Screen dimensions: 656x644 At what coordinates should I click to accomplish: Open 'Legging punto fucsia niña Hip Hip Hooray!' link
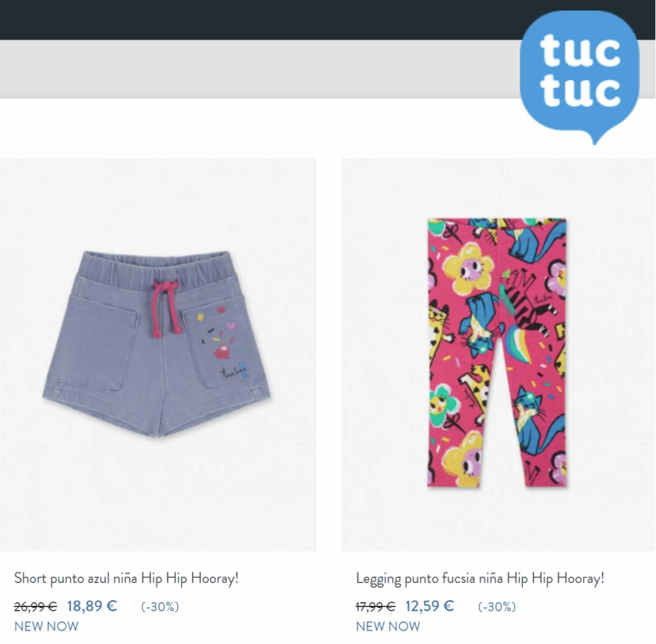[480, 578]
